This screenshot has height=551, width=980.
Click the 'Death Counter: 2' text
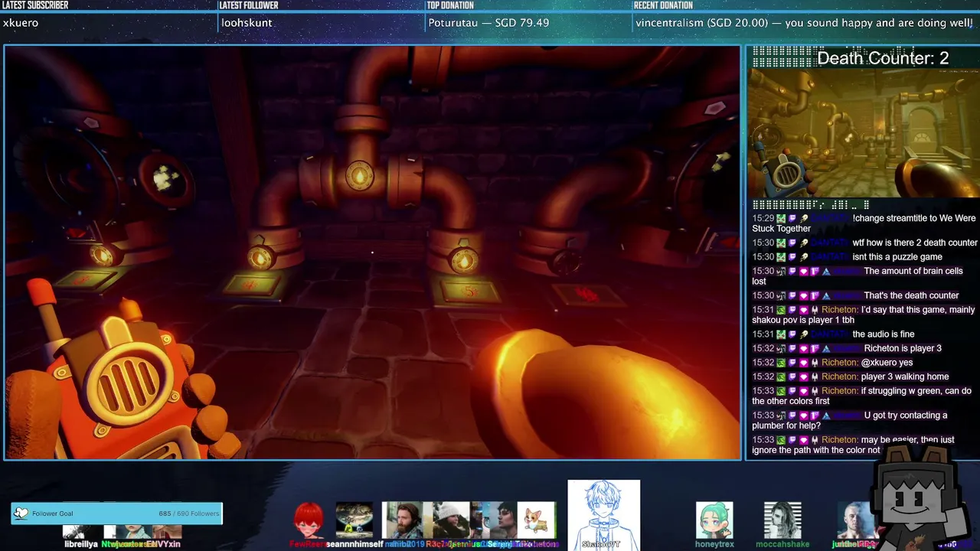click(883, 58)
